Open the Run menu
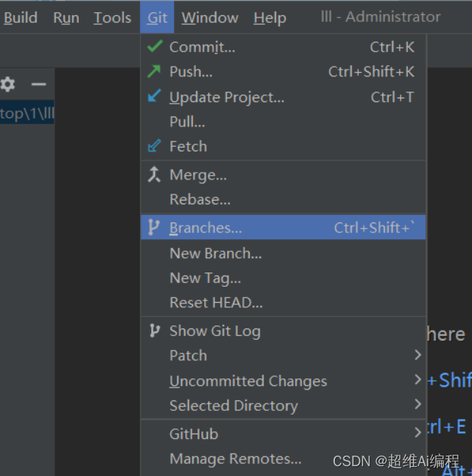 pyautogui.click(x=66, y=17)
